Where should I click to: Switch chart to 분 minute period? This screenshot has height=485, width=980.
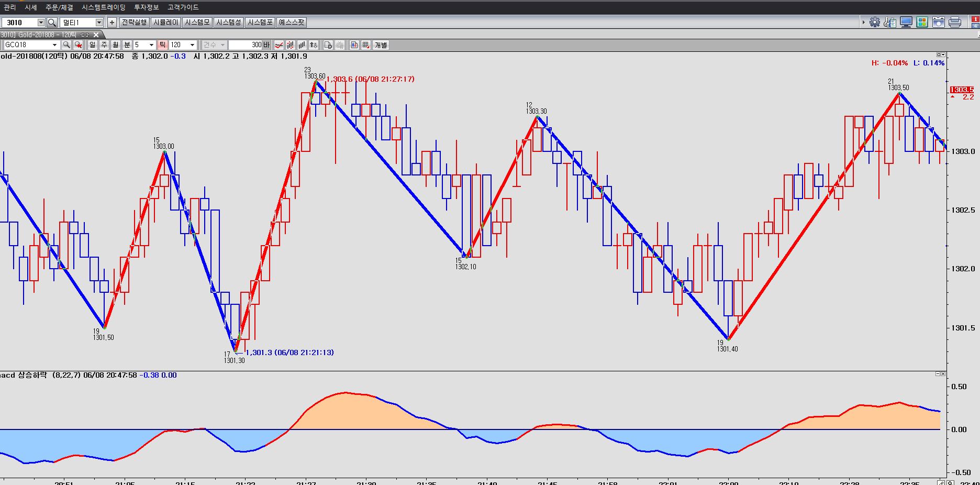[127, 45]
